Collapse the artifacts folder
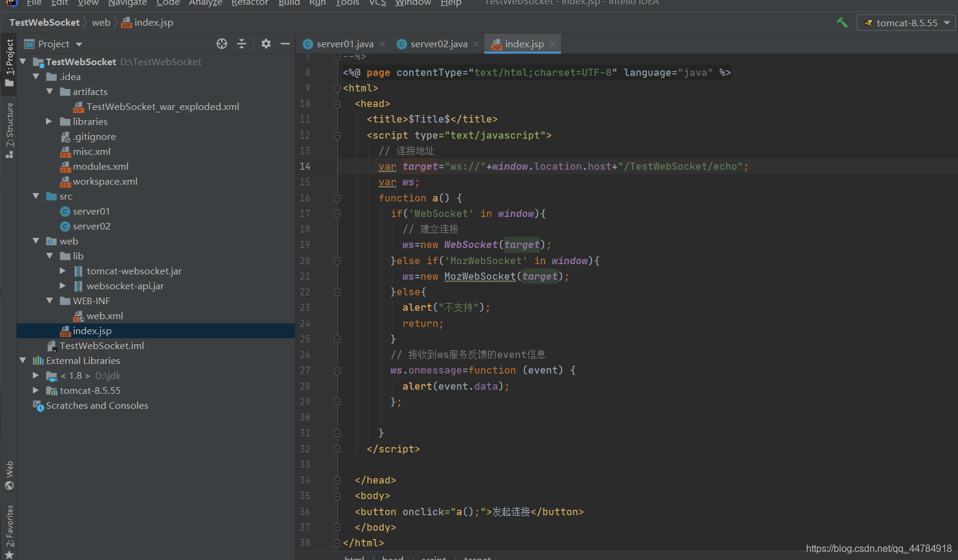 tap(50, 91)
